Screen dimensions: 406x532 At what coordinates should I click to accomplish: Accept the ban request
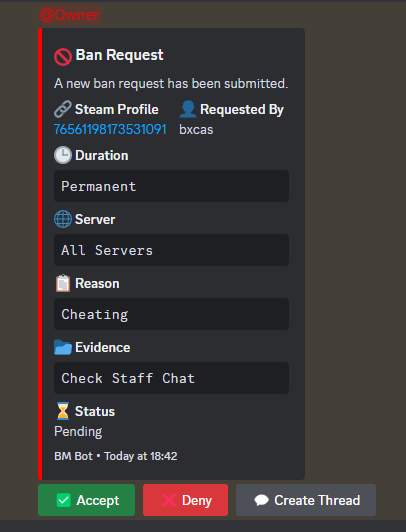(x=86, y=500)
